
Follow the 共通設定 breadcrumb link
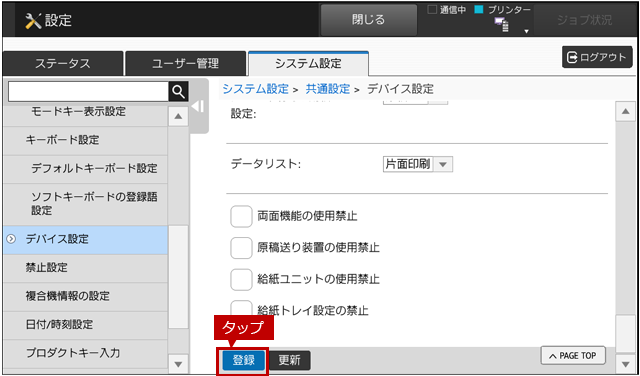tap(328, 89)
